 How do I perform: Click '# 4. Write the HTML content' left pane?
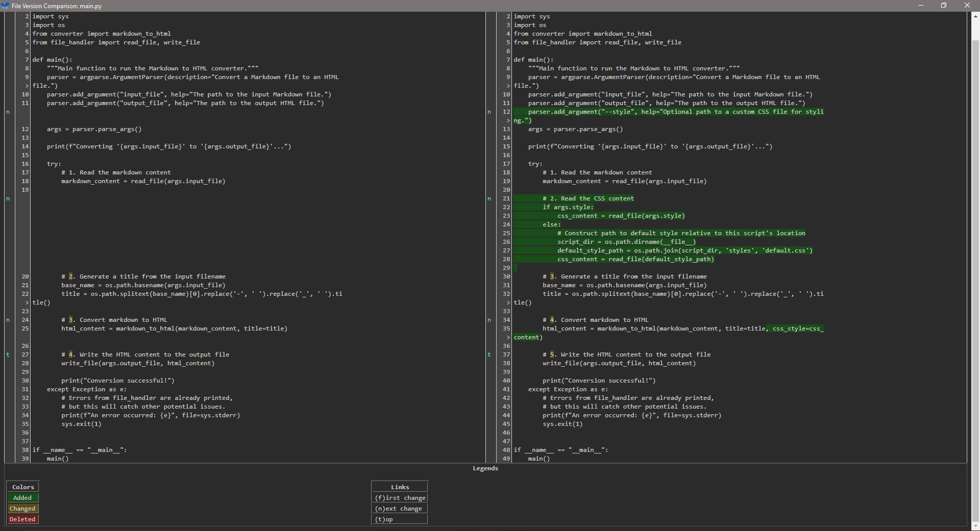click(145, 355)
